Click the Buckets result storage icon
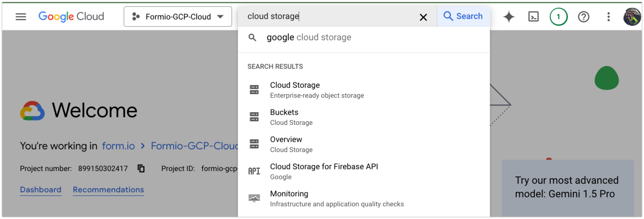This screenshot has width=644, height=219. tap(254, 117)
